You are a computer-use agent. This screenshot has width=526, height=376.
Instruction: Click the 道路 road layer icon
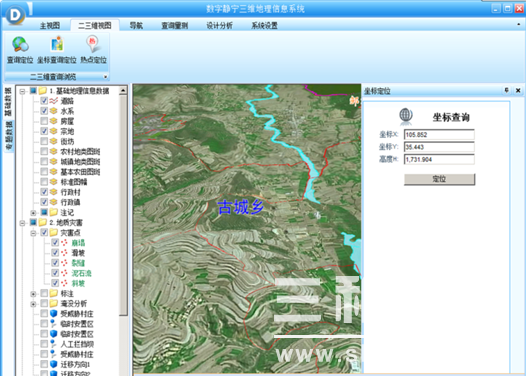point(54,101)
